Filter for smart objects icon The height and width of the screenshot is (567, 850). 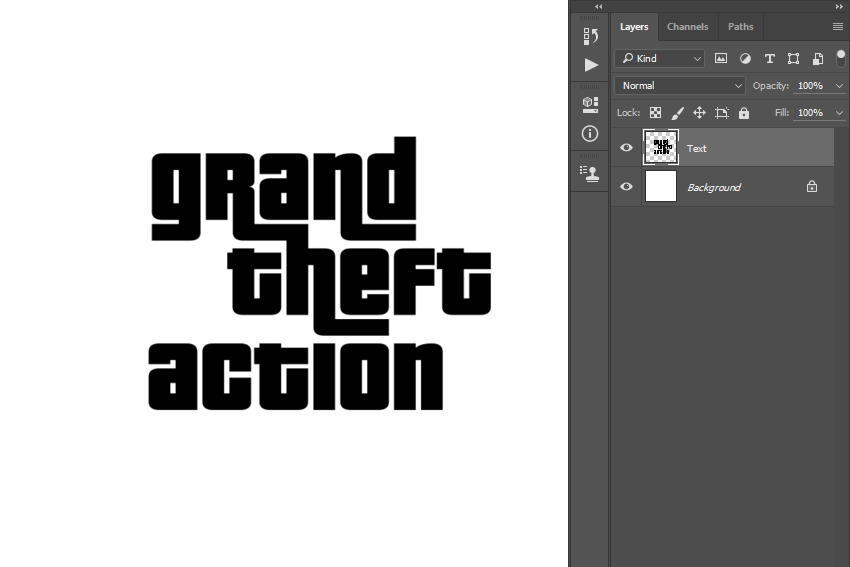point(818,59)
